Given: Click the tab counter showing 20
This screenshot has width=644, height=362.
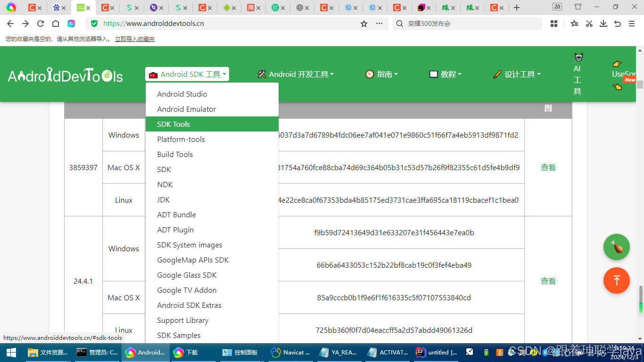Looking at the screenshot, I should click(557, 7).
